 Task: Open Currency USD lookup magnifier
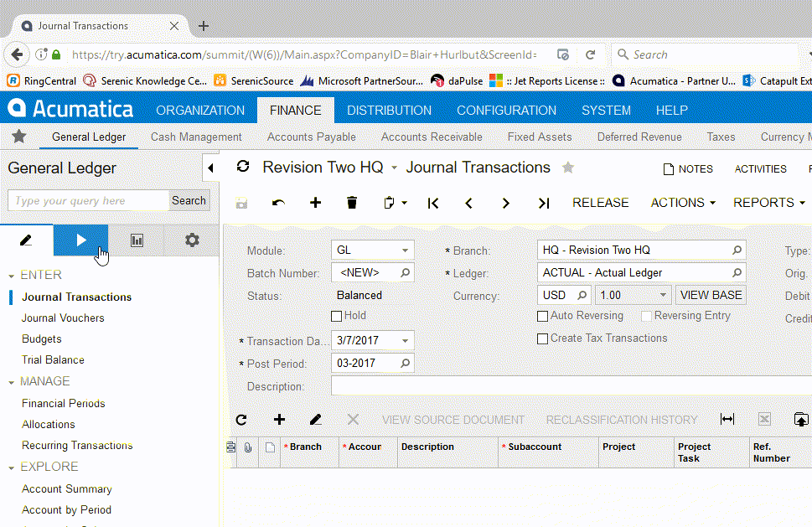(582, 295)
